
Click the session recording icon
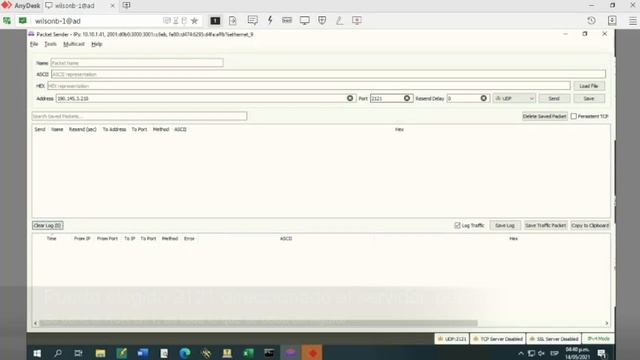point(357,20)
